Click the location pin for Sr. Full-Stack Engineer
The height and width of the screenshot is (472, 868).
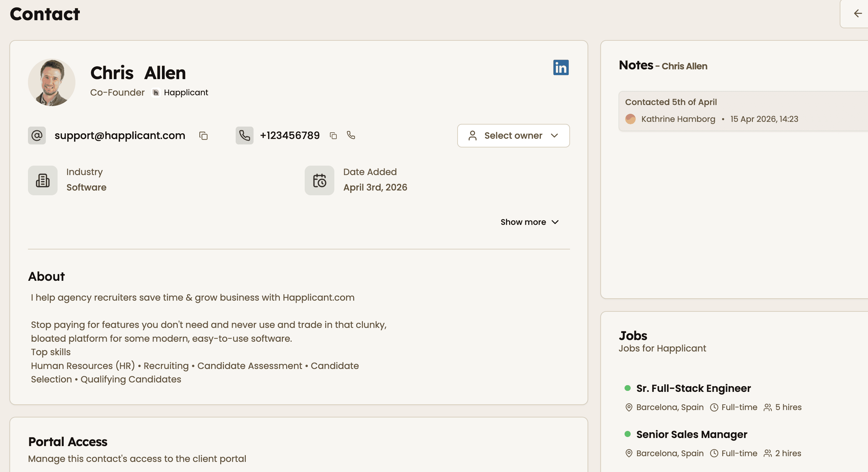(x=629, y=407)
